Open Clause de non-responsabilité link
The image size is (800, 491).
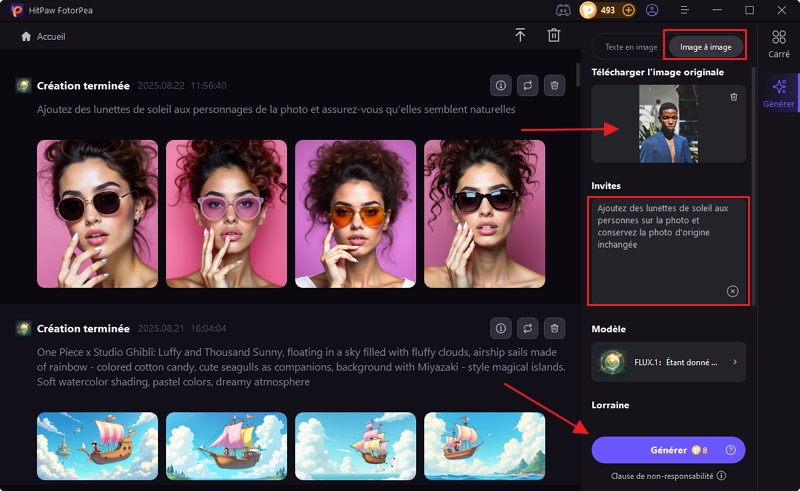pyautogui.click(x=662, y=476)
